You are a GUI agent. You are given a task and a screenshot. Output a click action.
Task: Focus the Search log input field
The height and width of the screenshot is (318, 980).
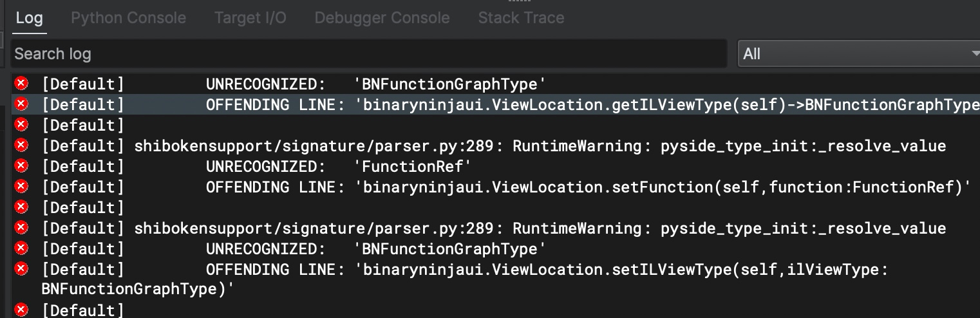coord(369,53)
